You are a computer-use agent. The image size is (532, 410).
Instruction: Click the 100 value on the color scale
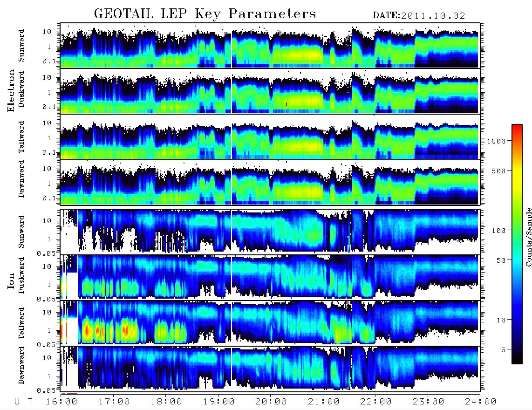pyautogui.click(x=498, y=231)
